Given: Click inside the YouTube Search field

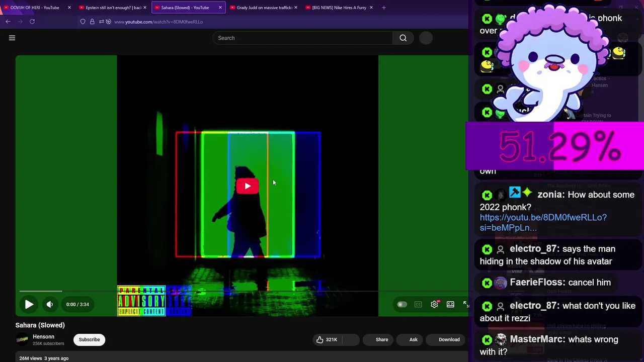Looking at the screenshot, I should tap(302, 38).
